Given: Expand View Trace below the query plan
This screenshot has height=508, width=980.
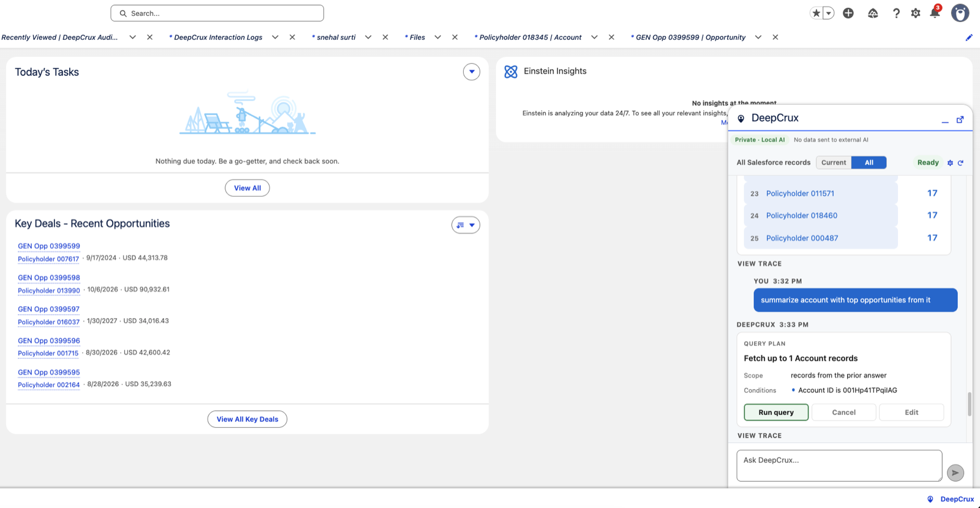Looking at the screenshot, I should 759,436.
